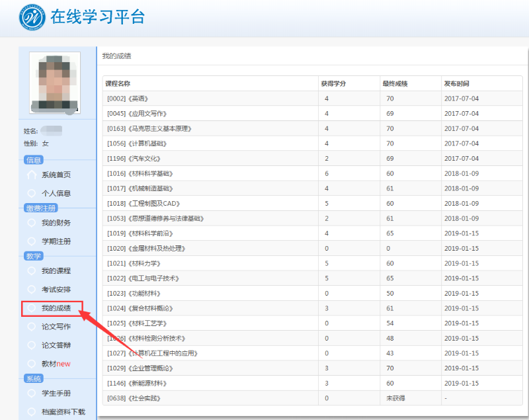Click the home icon beside 系统首页
The image size is (529, 420).
tap(32, 175)
